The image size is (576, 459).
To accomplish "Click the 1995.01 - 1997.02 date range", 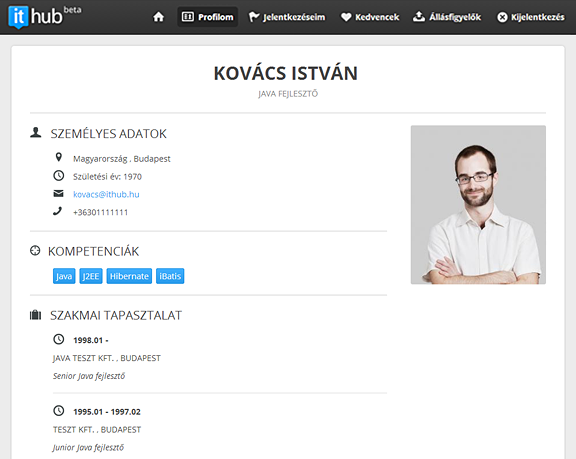I will (107, 412).
